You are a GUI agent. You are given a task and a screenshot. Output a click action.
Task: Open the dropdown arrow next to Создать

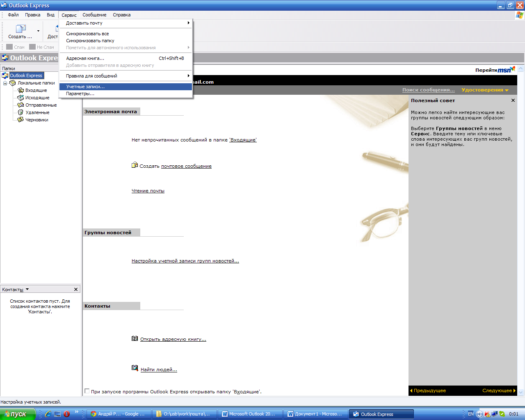[39, 31]
